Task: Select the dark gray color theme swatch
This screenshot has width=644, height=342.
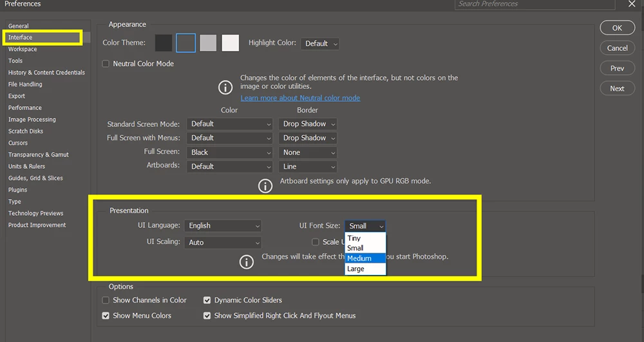Action: tap(185, 43)
